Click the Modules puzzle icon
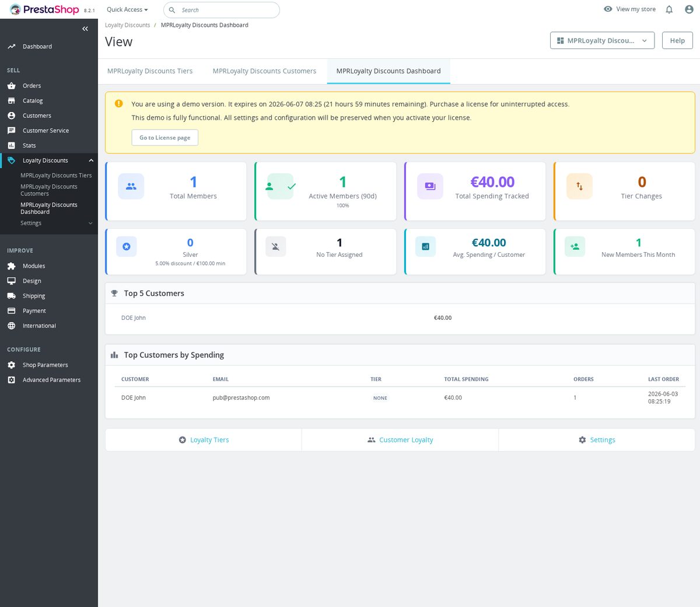 [x=11, y=266]
